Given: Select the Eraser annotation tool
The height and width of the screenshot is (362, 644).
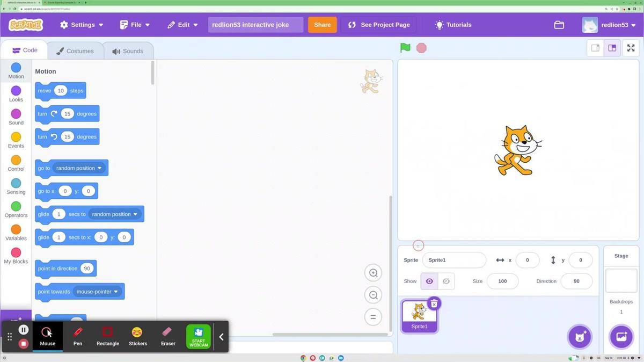Looking at the screenshot, I should tap(168, 337).
